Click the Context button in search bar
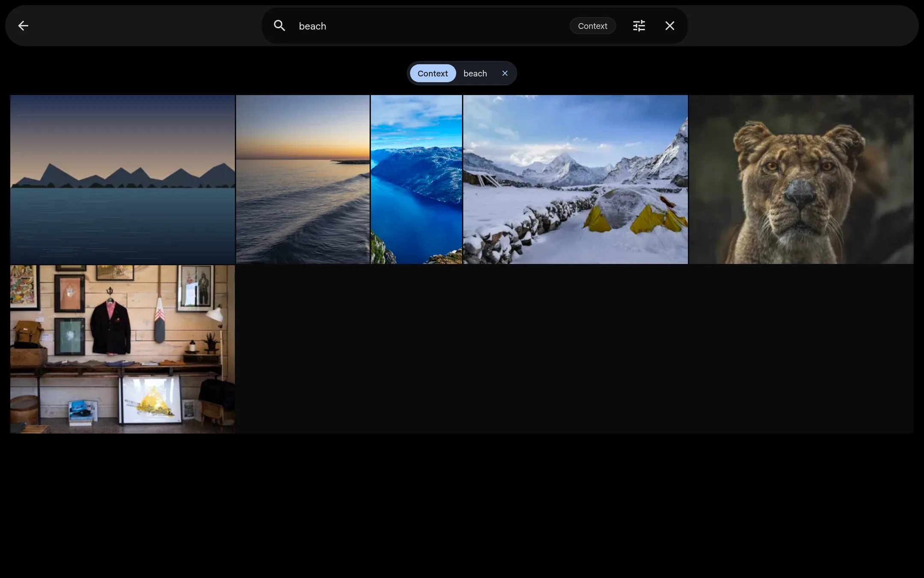 (x=592, y=26)
